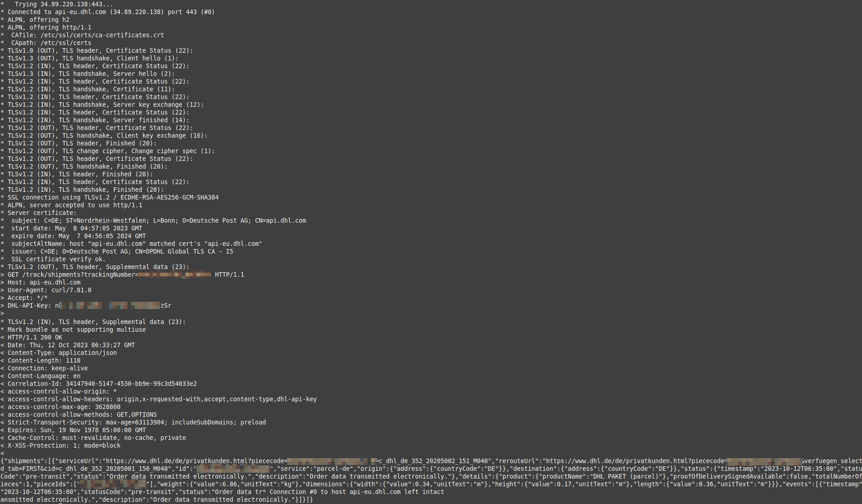Click the Content-Type application/json header
The height and width of the screenshot is (504, 862).
pyautogui.click(x=62, y=353)
